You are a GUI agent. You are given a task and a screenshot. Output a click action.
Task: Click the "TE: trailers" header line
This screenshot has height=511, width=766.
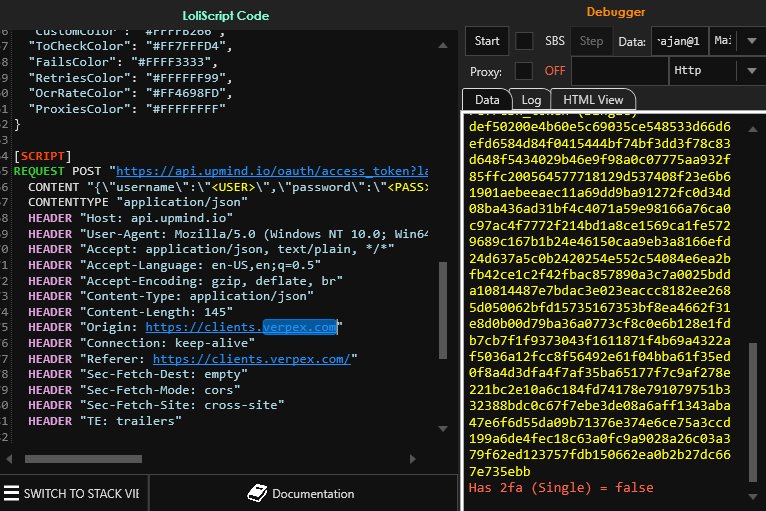click(105, 421)
